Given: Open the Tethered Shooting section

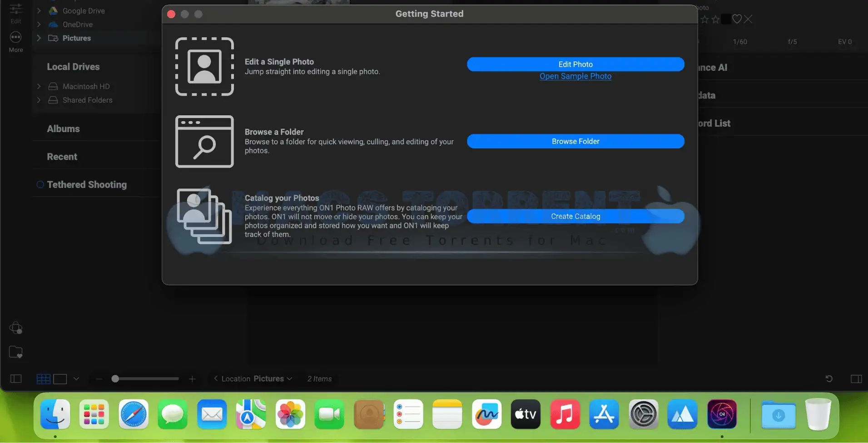Looking at the screenshot, I should tap(87, 184).
